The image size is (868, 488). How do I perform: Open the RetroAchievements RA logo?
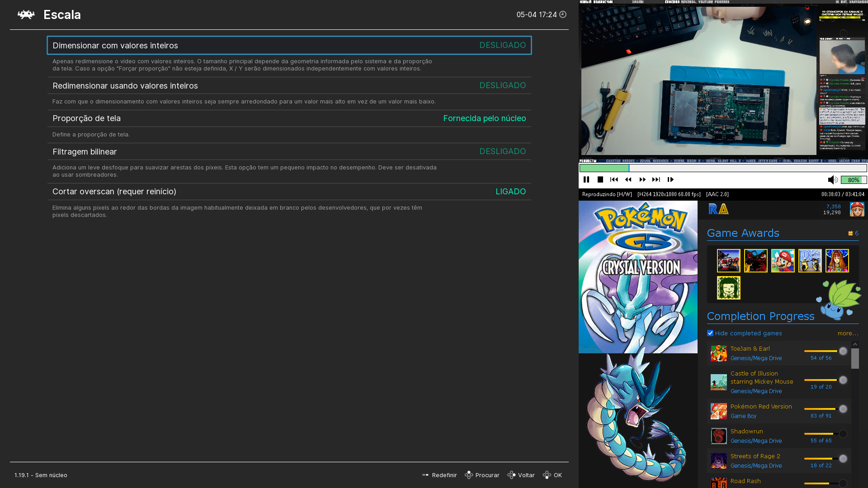pos(718,209)
